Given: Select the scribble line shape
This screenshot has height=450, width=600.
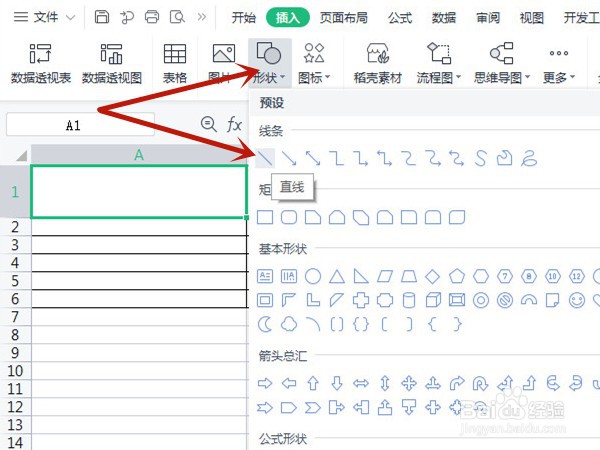Looking at the screenshot, I should (x=529, y=158).
